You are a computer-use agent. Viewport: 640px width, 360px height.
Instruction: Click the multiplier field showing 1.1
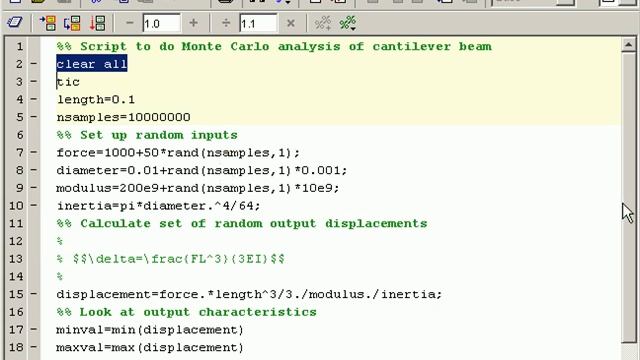point(258,23)
